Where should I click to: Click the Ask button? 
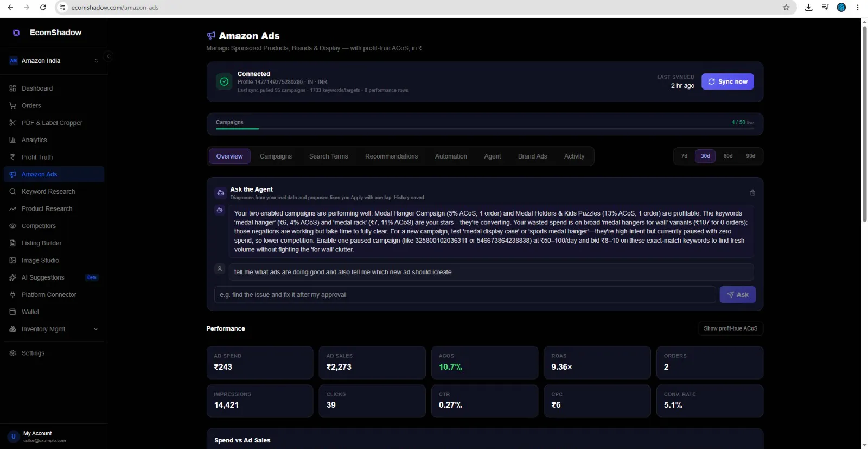click(x=737, y=295)
